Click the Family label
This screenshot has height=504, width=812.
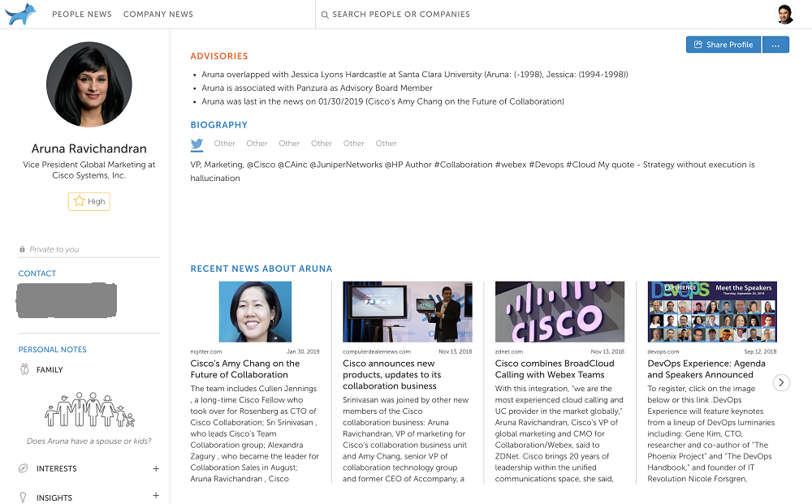pyautogui.click(x=50, y=369)
